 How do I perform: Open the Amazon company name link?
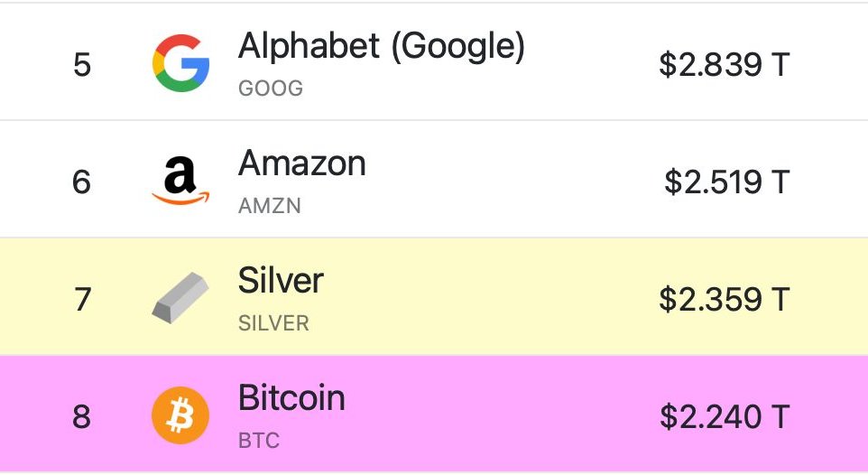tap(302, 163)
